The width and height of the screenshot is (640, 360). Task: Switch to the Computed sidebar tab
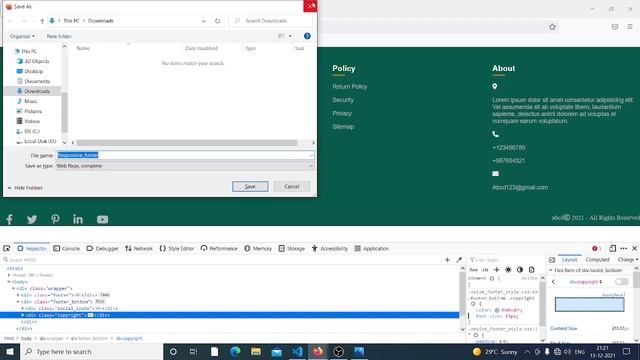click(x=597, y=260)
